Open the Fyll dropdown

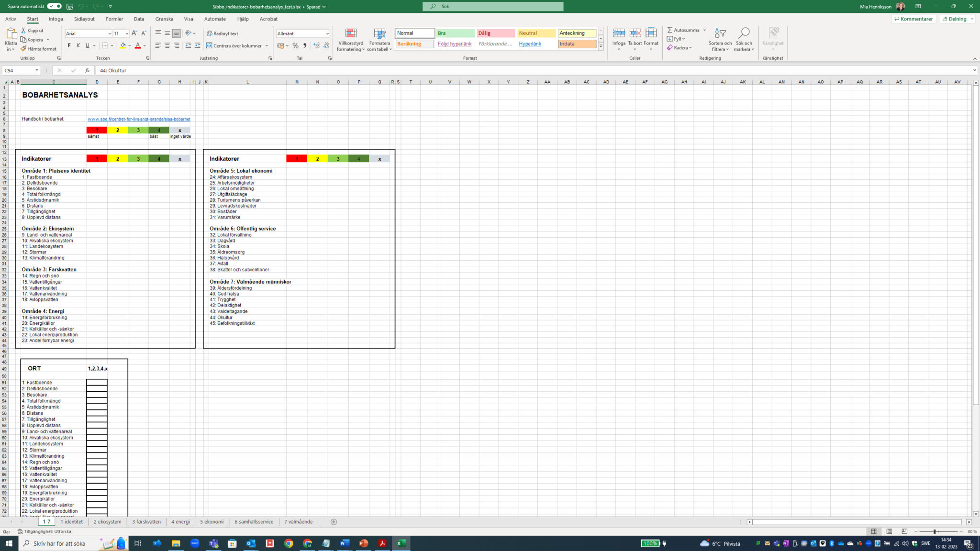coord(676,39)
